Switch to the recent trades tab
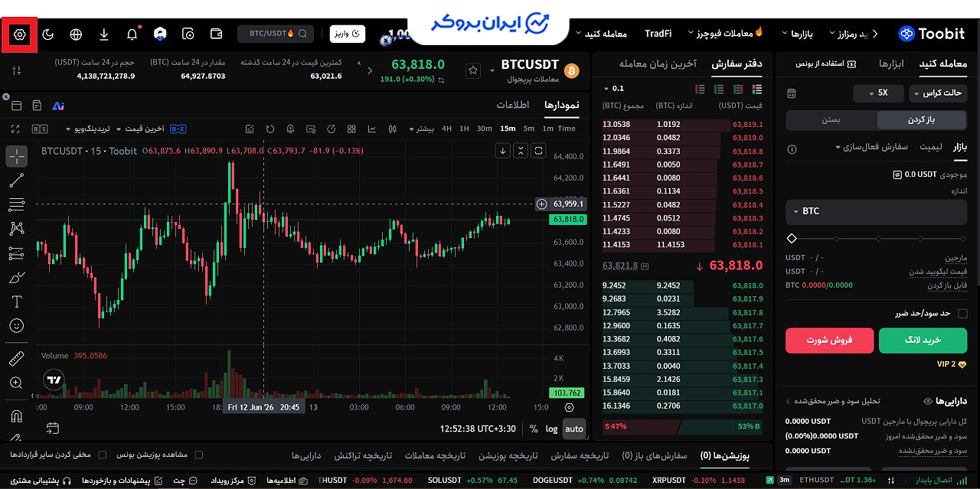Image resolution: width=980 pixels, height=489 pixels. coord(658,64)
